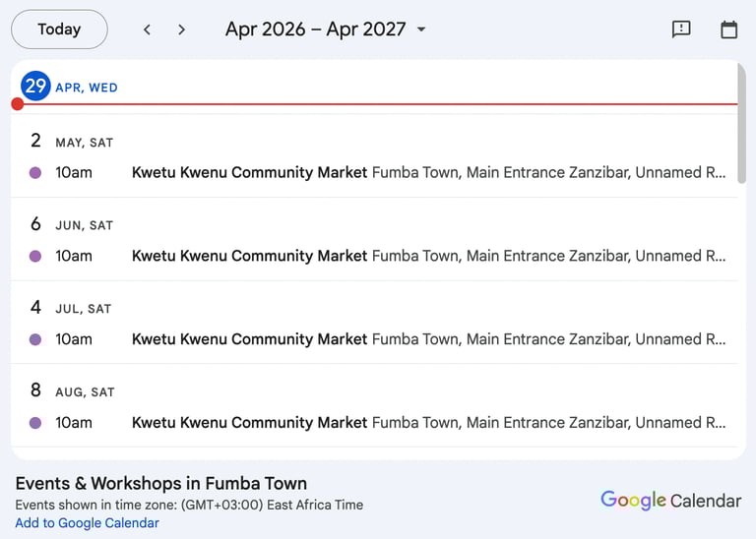Click the red current-time indicator dot
The width and height of the screenshot is (756, 539).
click(18, 104)
